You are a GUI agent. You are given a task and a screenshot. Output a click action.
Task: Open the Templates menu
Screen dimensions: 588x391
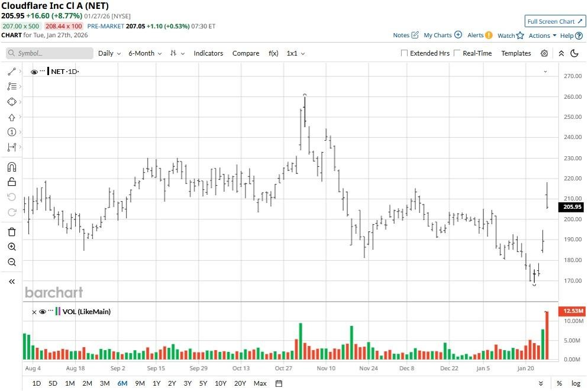516,53
